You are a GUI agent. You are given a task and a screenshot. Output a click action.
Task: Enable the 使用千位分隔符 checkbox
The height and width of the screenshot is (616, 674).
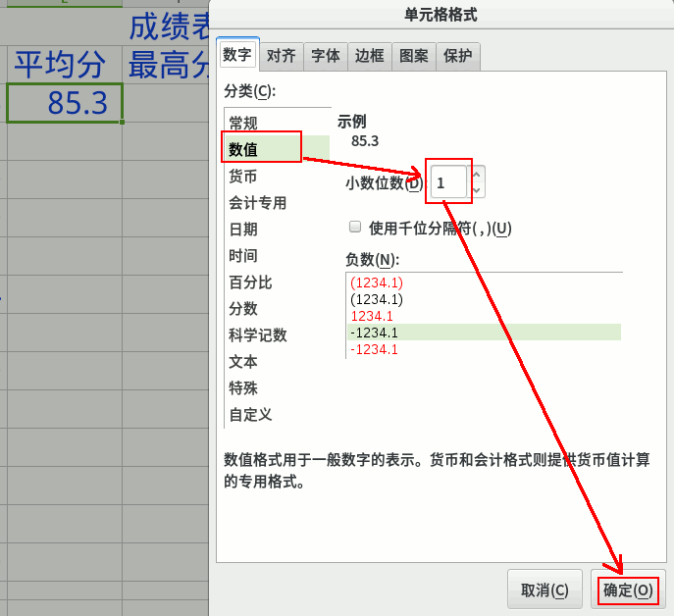(x=355, y=228)
